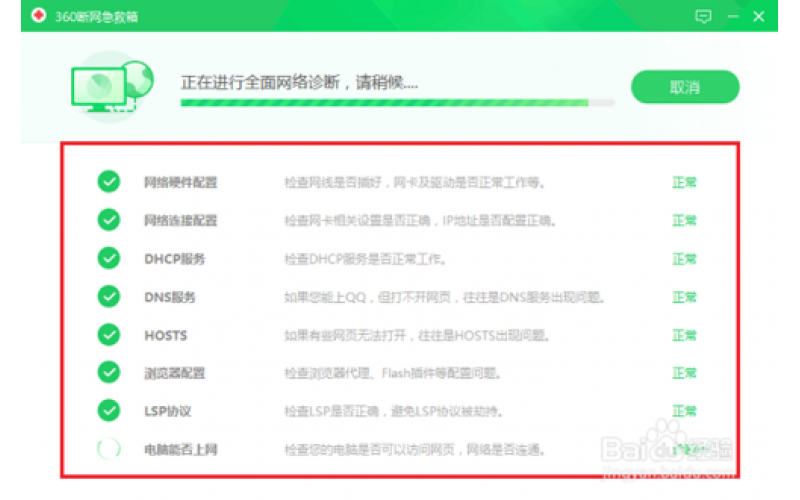The height and width of the screenshot is (500, 800).
Task: Click green check icon for 浏览器配置
Action: [x=109, y=372]
